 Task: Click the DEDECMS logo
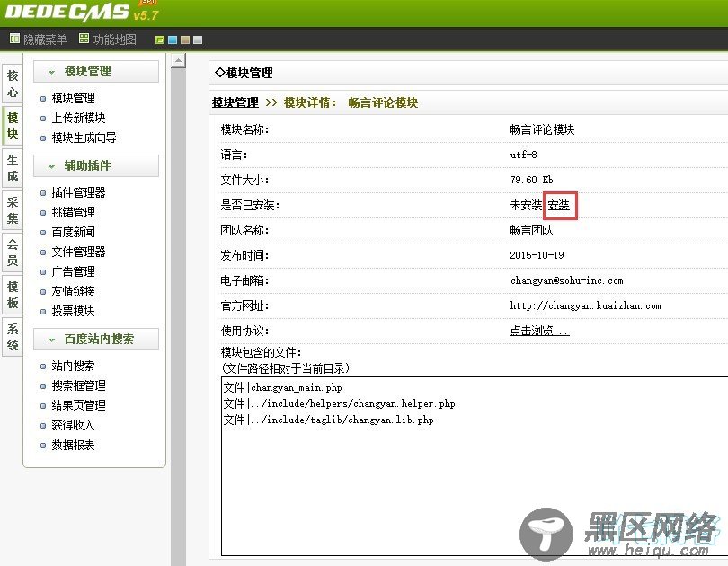pyautogui.click(x=67, y=12)
